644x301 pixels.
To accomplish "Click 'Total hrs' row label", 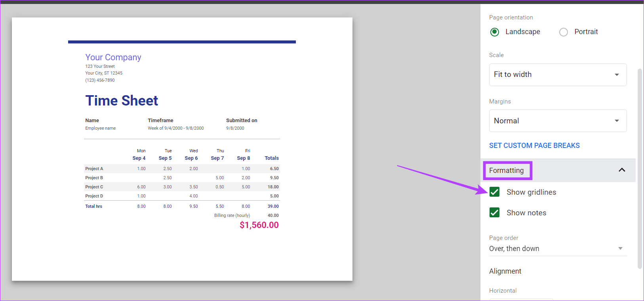I will tap(93, 206).
